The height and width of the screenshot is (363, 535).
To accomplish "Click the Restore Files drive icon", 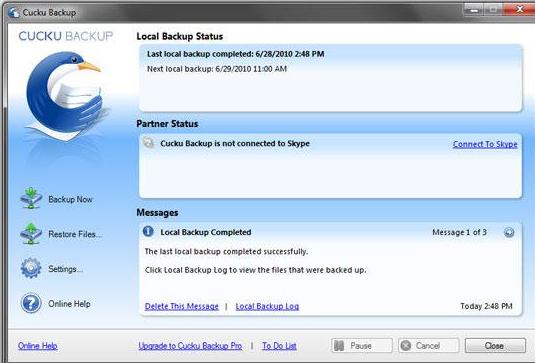I will pos(31,234).
